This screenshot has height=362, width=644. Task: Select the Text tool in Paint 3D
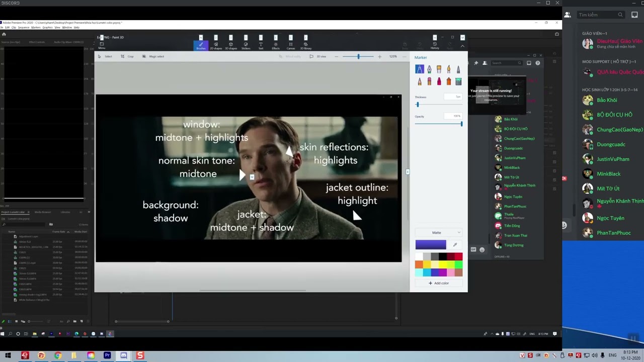point(261,45)
